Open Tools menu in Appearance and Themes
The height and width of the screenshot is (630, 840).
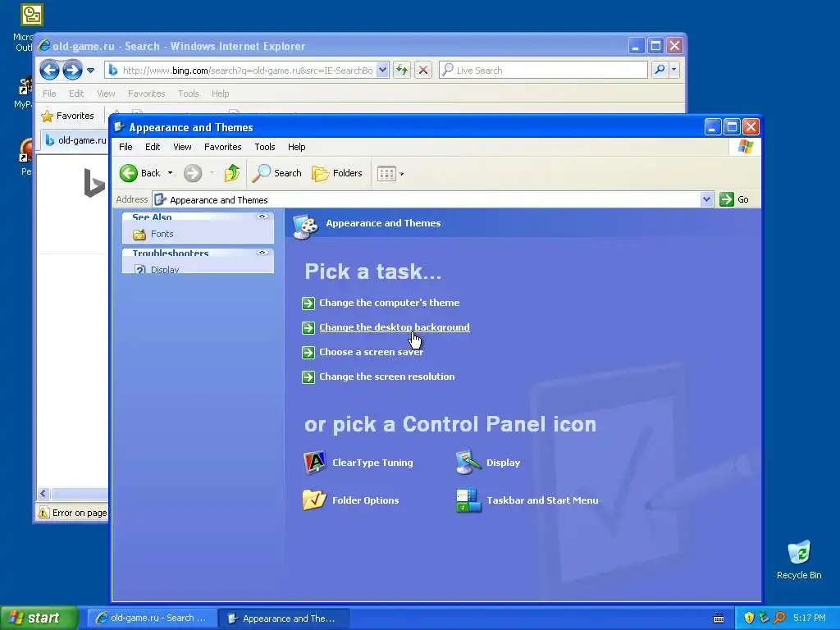(x=265, y=147)
